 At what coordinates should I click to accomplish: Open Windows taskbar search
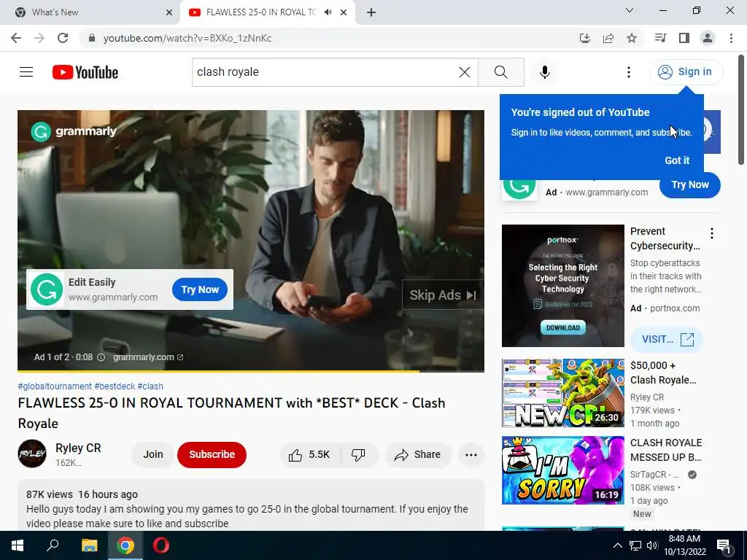53,545
